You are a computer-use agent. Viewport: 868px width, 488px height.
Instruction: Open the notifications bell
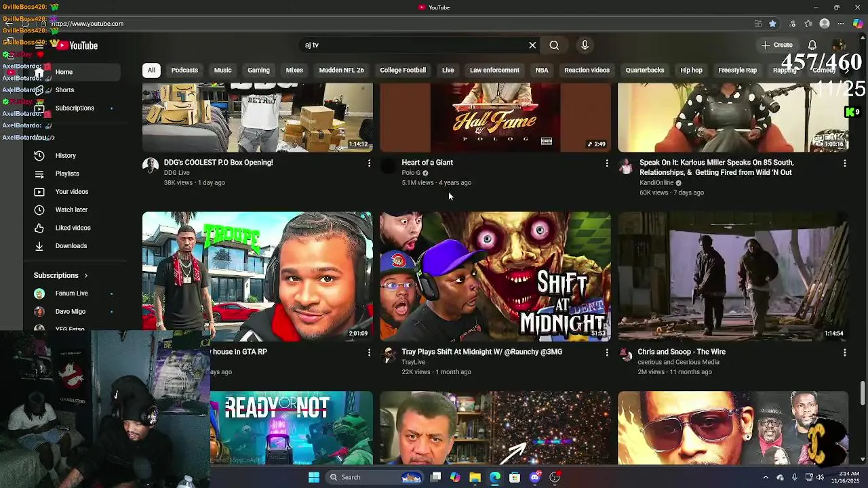tap(812, 45)
